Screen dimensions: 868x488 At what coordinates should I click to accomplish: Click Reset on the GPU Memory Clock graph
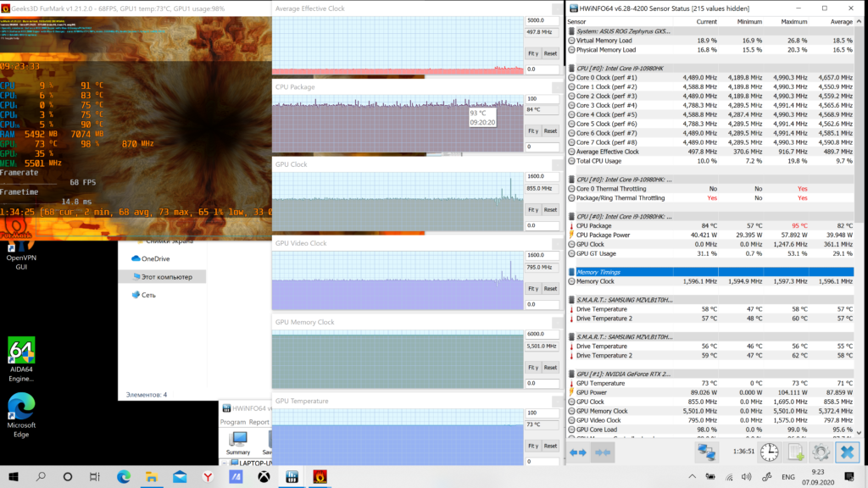[x=550, y=368]
